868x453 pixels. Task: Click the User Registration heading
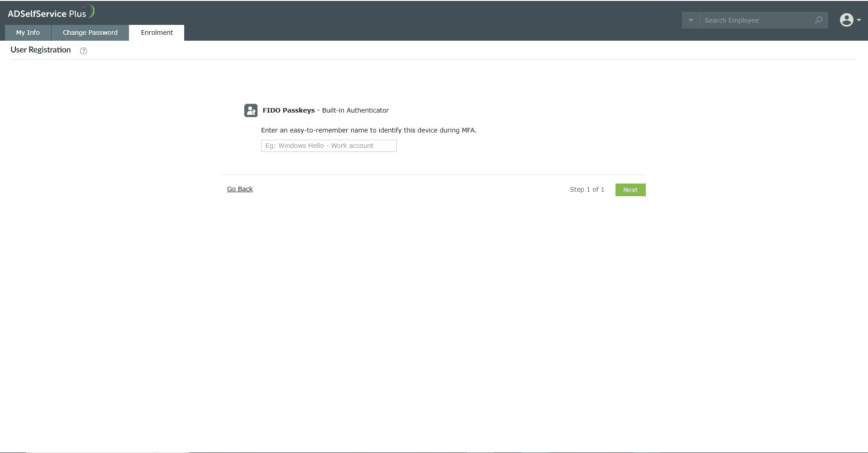[40, 50]
